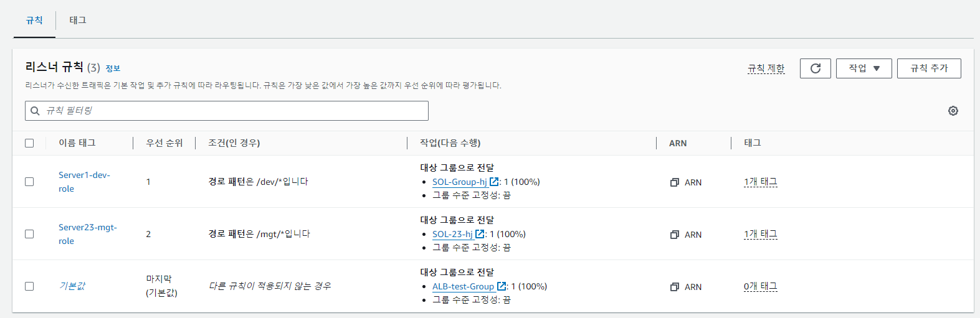Open the Server1-dev-role rule link
The image size is (980, 318).
coord(84,182)
